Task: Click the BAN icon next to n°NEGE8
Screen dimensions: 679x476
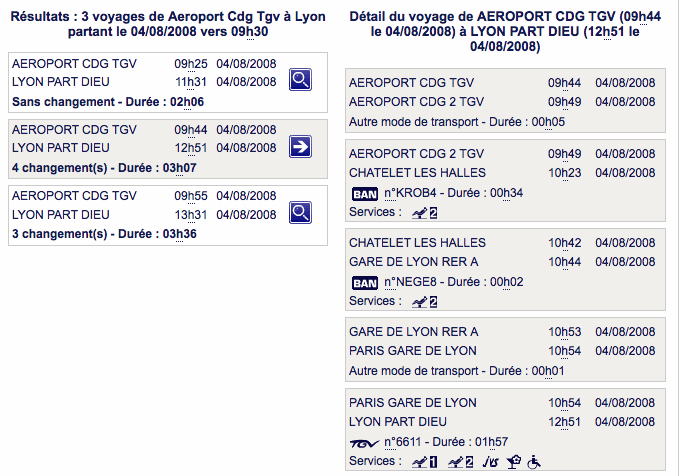Action: (365, 283)
